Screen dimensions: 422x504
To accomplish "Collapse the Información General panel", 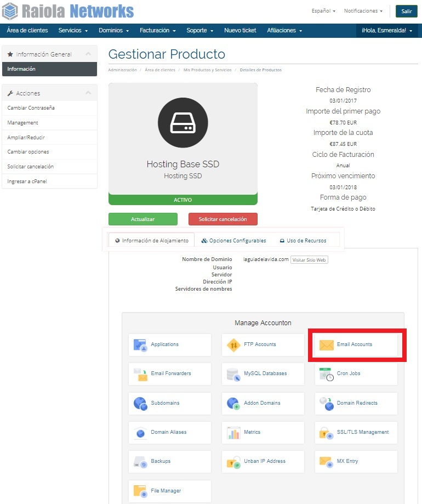I will (x=88, y=54).
